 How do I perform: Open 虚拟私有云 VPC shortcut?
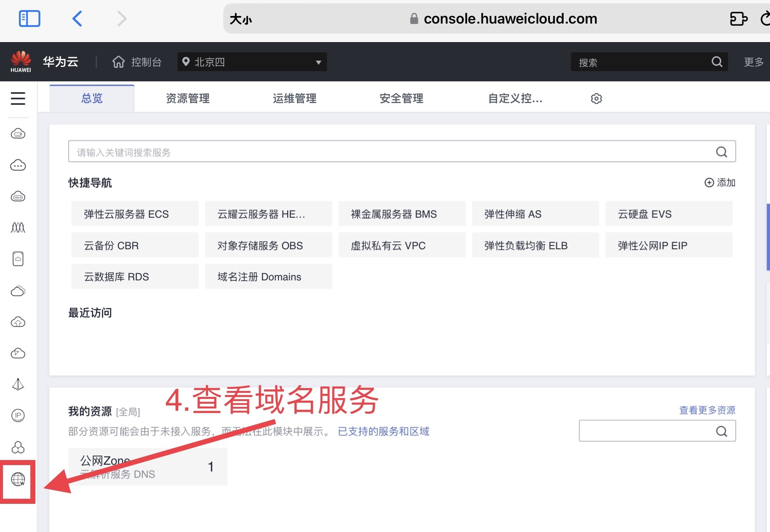click(402, 245)
